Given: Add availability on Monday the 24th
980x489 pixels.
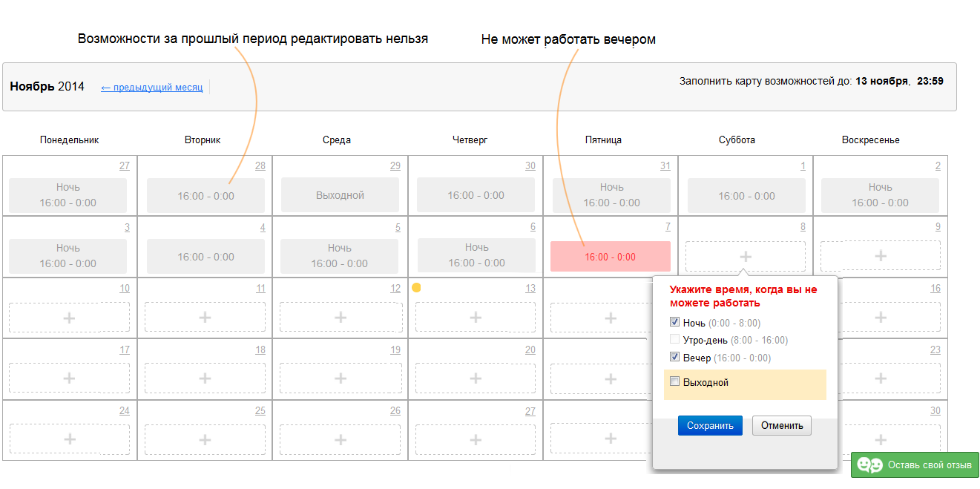Looking at the screenshot, I should pos(69,439).
